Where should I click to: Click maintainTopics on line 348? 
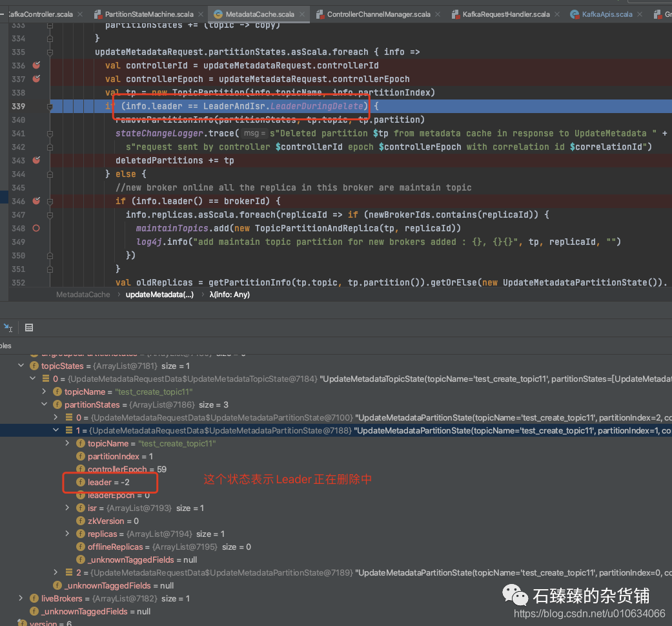point(172,228)
